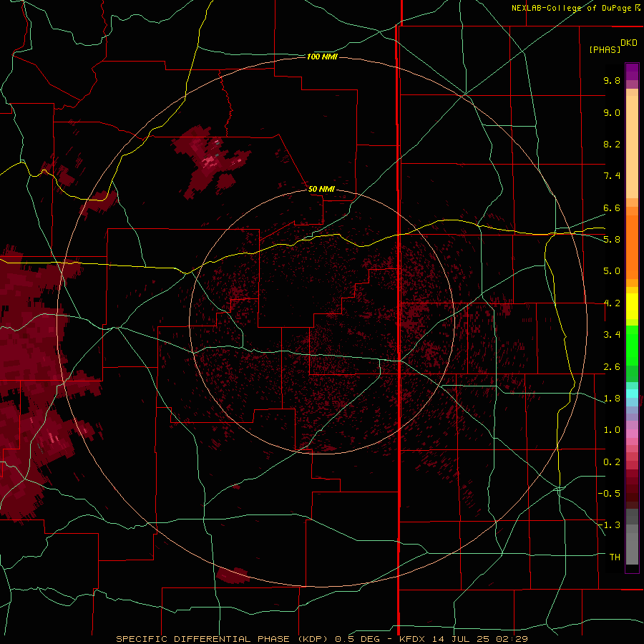The height and width of the screenshot is (644, 644).
Task: Click the NEXLAB-College of DuPage watermark text
Action: [575, 8]
